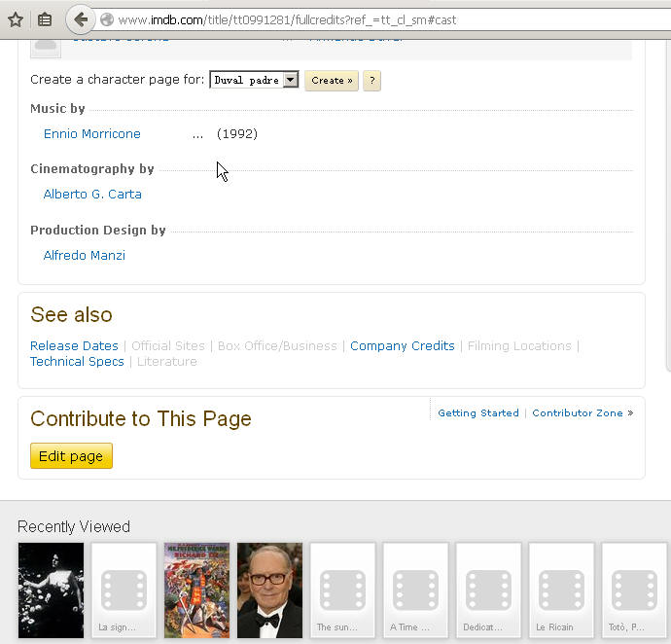Open the Duval padre character dropdown
Viewport: 671px width, 644px height.
tap(254, 80)
